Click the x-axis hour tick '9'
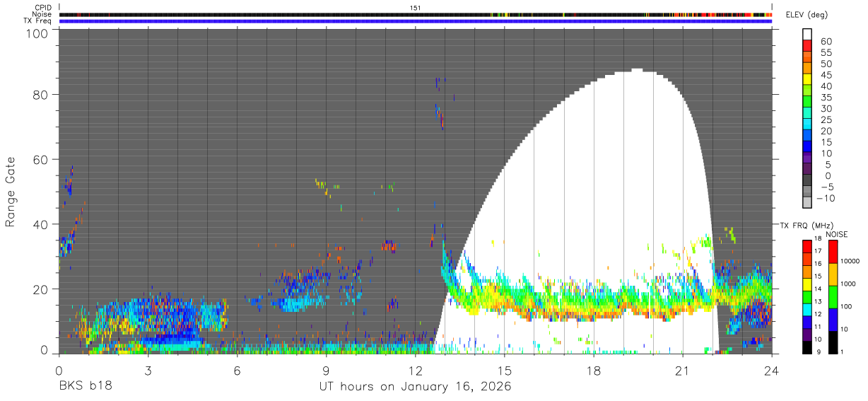The width and height of the screenshot is (868, 401). coord(327,371)
